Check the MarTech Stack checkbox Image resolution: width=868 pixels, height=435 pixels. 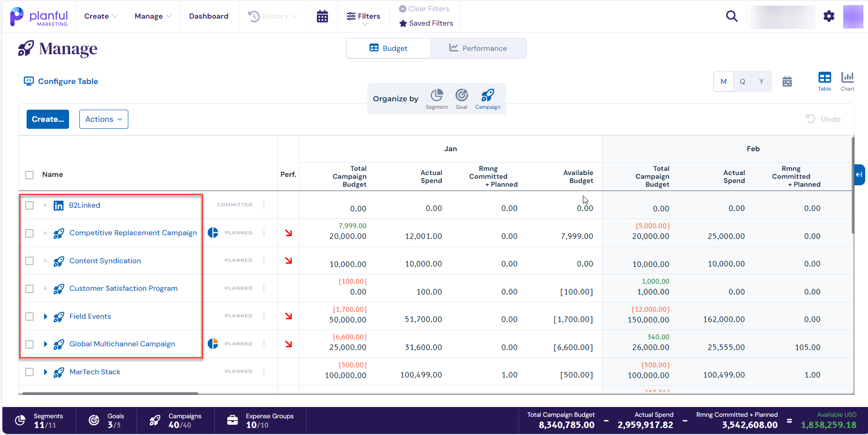[x=29, y=372]
